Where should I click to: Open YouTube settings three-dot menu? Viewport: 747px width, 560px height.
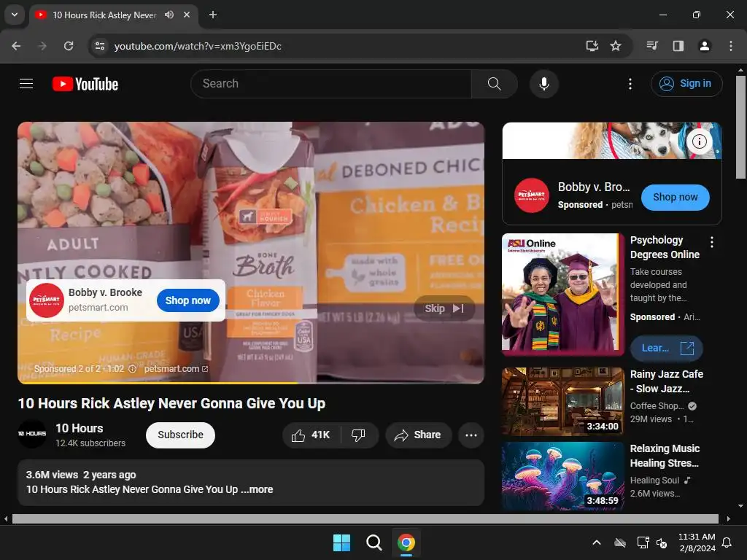pyautogui.click(x=630, y=84)
